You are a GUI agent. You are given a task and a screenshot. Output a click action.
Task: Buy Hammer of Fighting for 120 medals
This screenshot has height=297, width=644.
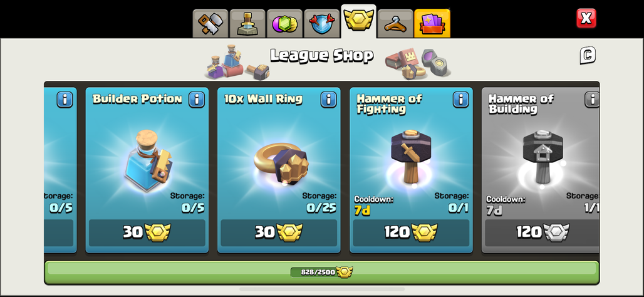coord(411,232)
